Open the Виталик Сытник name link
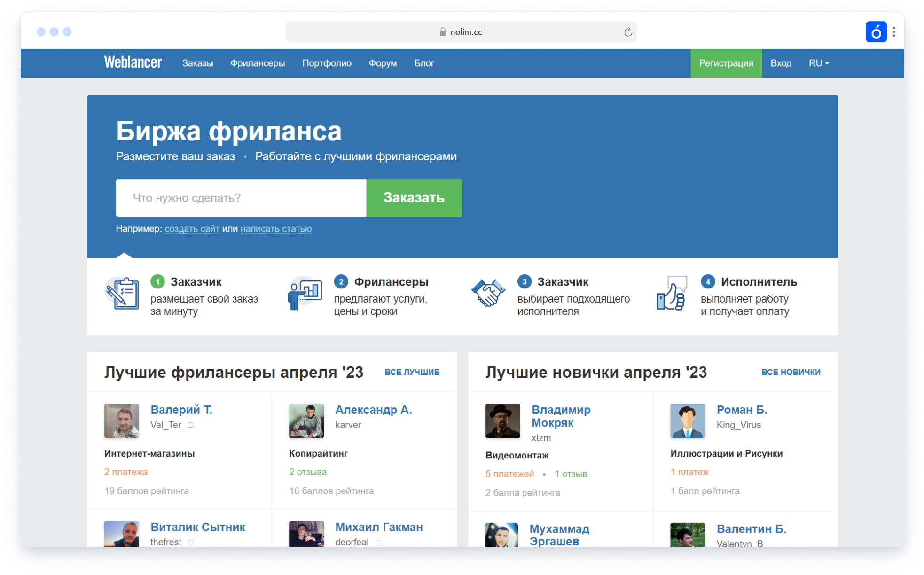Viewport: 924px width, 575px height. click(x=197, y=527)
